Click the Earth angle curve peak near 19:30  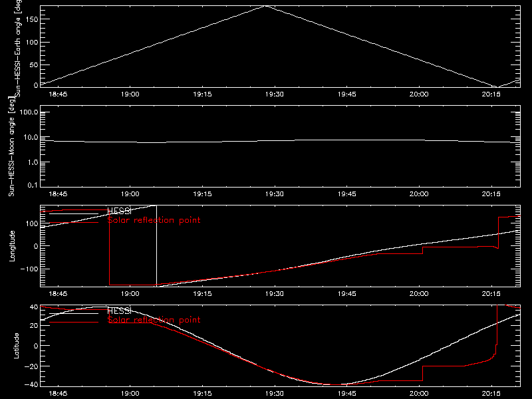click(266, 6)
